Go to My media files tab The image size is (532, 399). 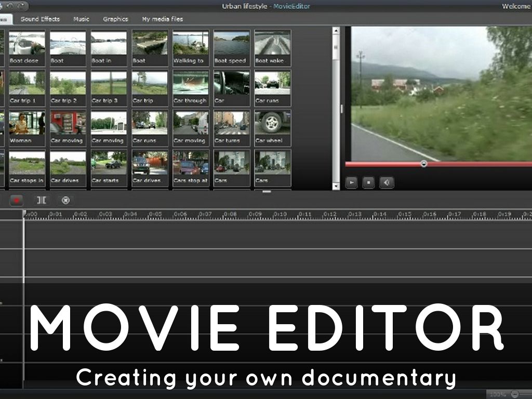click(162, 19)
